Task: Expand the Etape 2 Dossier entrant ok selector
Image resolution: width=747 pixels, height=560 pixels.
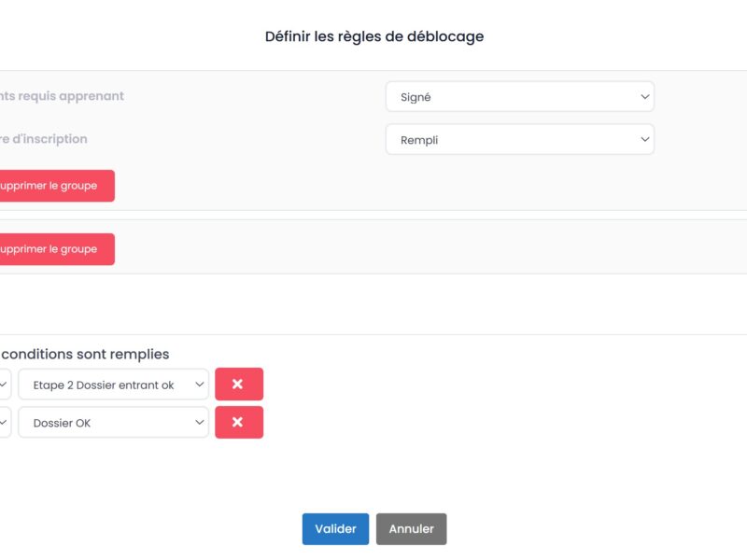Action: (113, 384)
